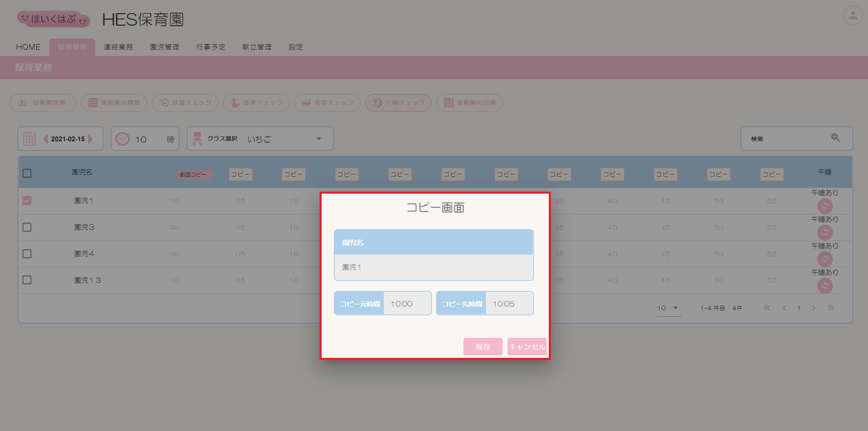The width and height of the screenshot is (868, 431).
Task: Click コピー button above the 05 column
Action: (241, 174)
